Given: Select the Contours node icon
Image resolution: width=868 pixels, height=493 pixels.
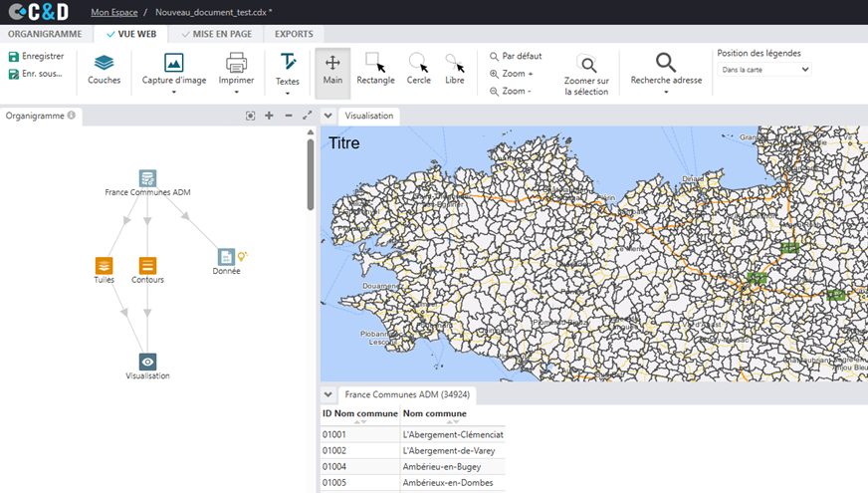Looking at the screenshot, I should tap(147, 265).
